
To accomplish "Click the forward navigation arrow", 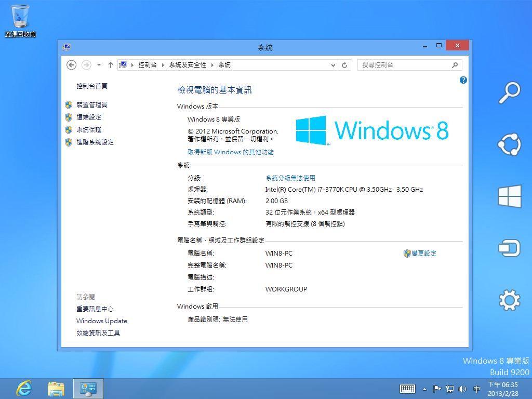I will pyautogui.click(x=87, y=65).
